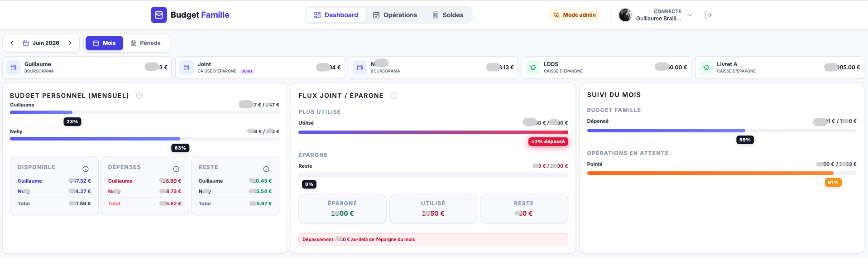Click the Budget Famille logo icon
The height and width of the screenshot is (257, 868).
tap(159, 15)
